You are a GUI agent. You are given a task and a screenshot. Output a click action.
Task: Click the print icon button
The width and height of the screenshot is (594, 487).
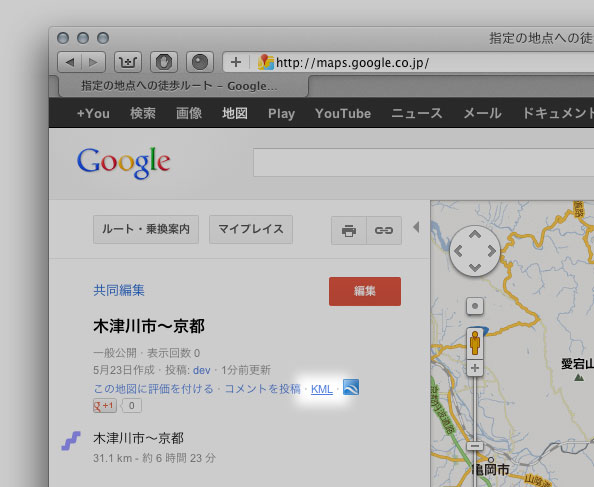349,230
